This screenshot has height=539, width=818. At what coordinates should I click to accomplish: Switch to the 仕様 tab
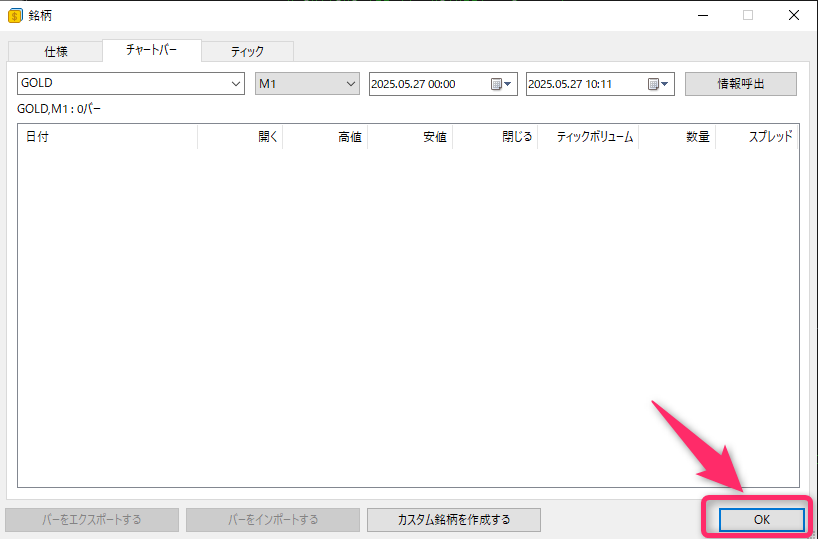(x=56, y=52)
